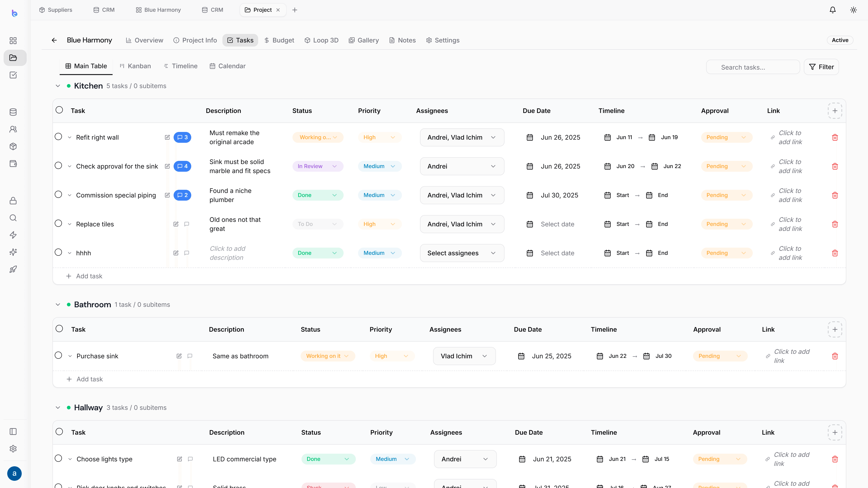
Task: Delete the Refit right wall task
Action: [x=835, y=137]
